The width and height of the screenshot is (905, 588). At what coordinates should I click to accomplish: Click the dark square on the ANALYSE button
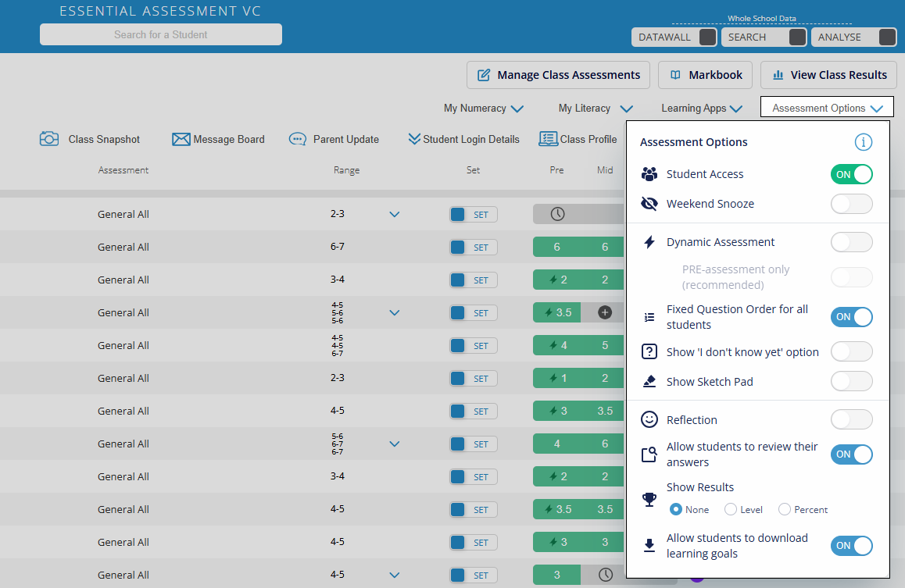coord(887,37)
